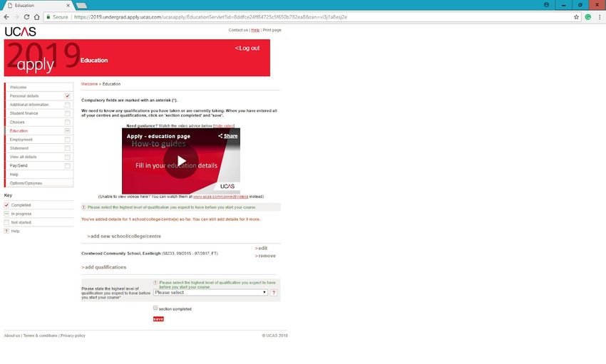The height and width of the screenshot is (364, 606).
Task: Open Employment section in sidebar
Action: [x=21, y=140]
